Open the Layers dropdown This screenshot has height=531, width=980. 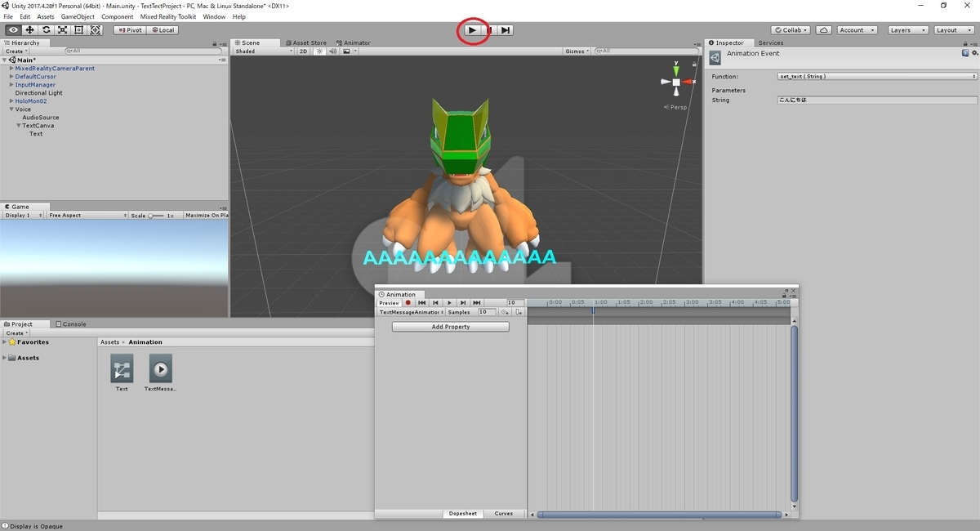pyautogui.click(x=906, y=30)
